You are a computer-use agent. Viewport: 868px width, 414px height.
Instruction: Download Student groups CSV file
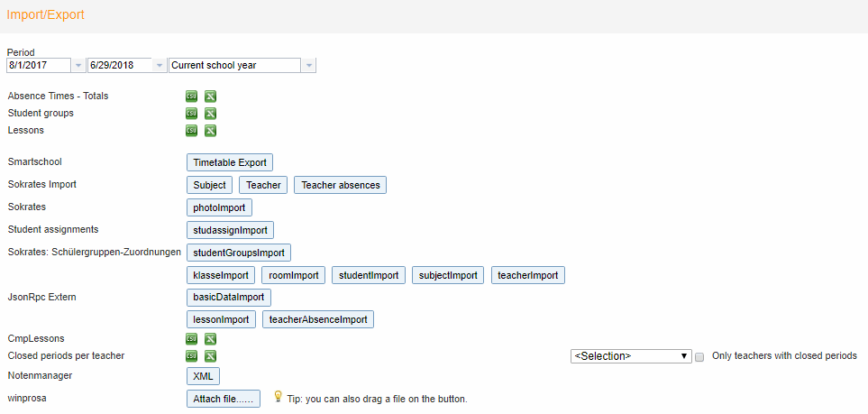pos(191,114)
